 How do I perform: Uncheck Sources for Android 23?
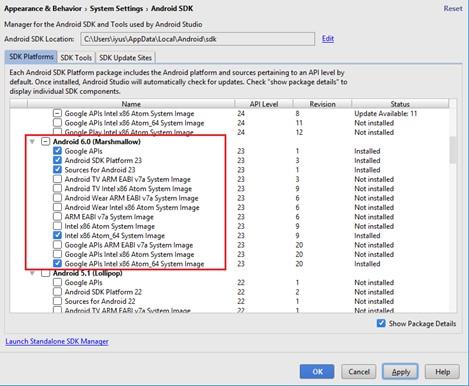[x=57, y=169]
